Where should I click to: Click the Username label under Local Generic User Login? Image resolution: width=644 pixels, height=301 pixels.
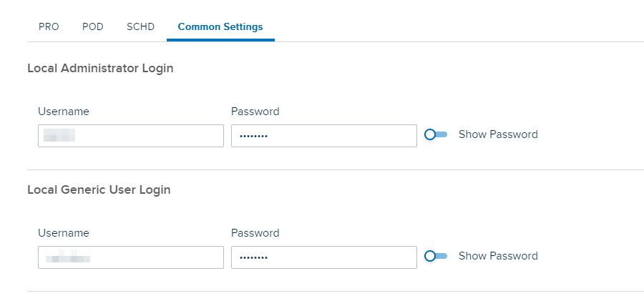point(64,233)
